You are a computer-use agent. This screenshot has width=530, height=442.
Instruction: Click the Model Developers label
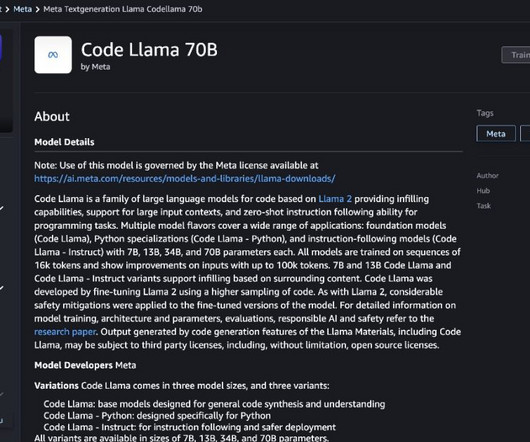[73, 365]
